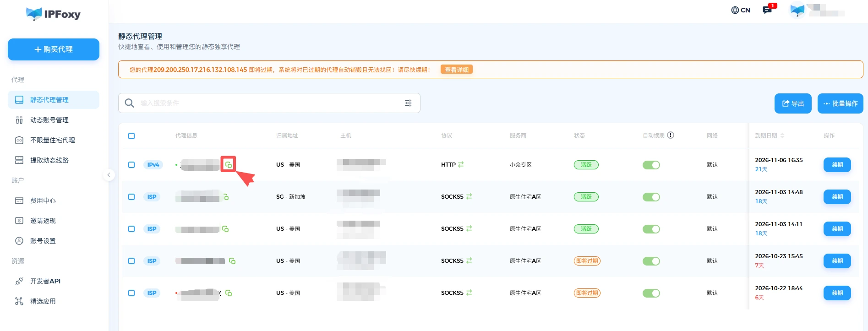The width and height of the screenshot is (868, 331).
Task: Copy proxy info, row expiring 2026-10-22 18:44
Action: coord(229,293)
